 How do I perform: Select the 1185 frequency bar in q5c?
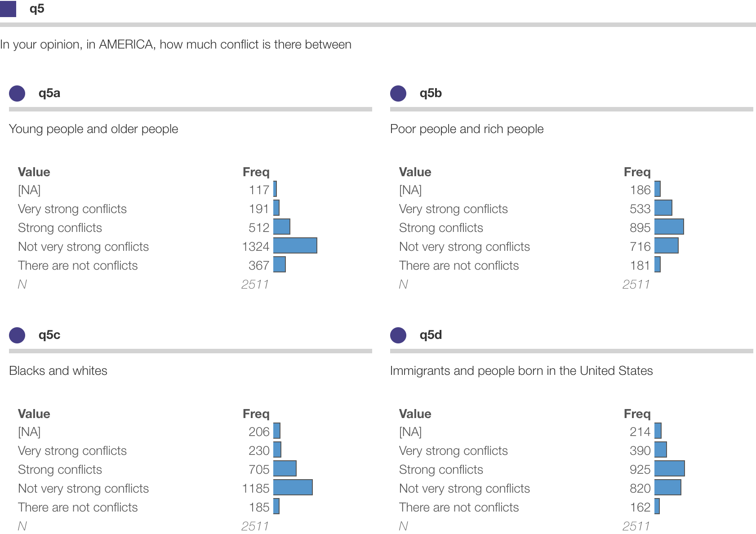pyautogui.click(x=293, y=487)
